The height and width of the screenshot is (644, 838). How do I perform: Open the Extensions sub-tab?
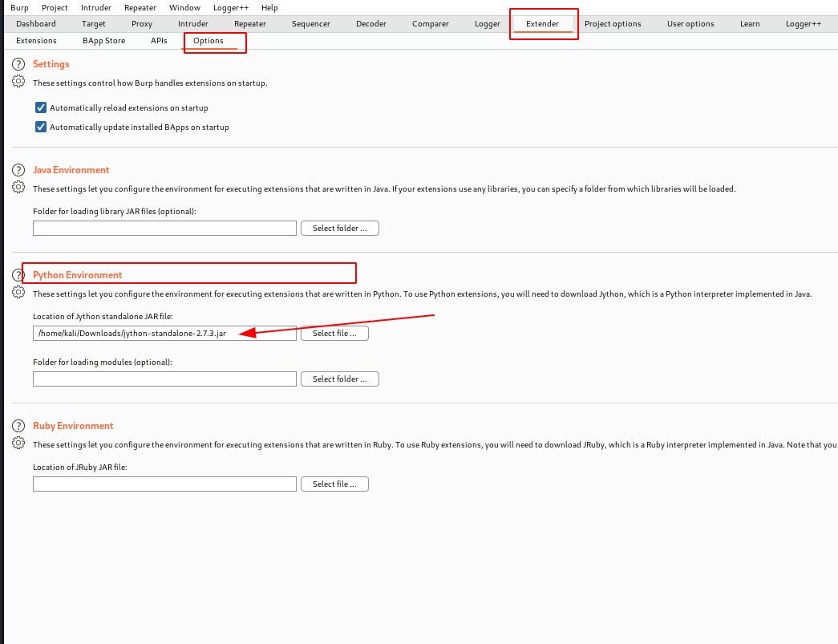tap(36, 41)
